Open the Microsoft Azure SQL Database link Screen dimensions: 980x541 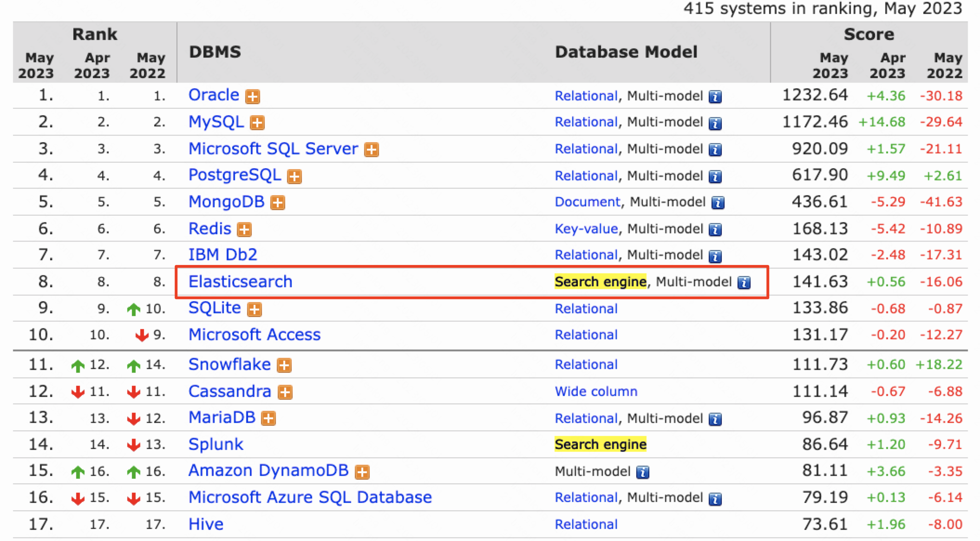coord(310,497)
